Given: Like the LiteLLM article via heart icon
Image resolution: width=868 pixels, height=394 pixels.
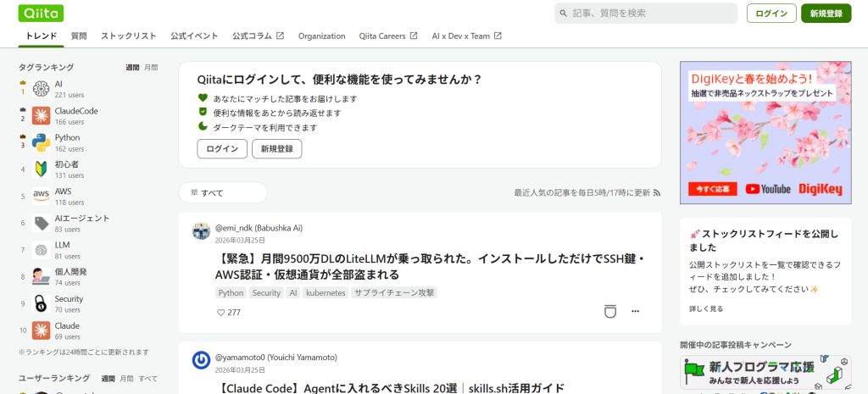Looking at the screenshot, I should [x=221, y=313].
